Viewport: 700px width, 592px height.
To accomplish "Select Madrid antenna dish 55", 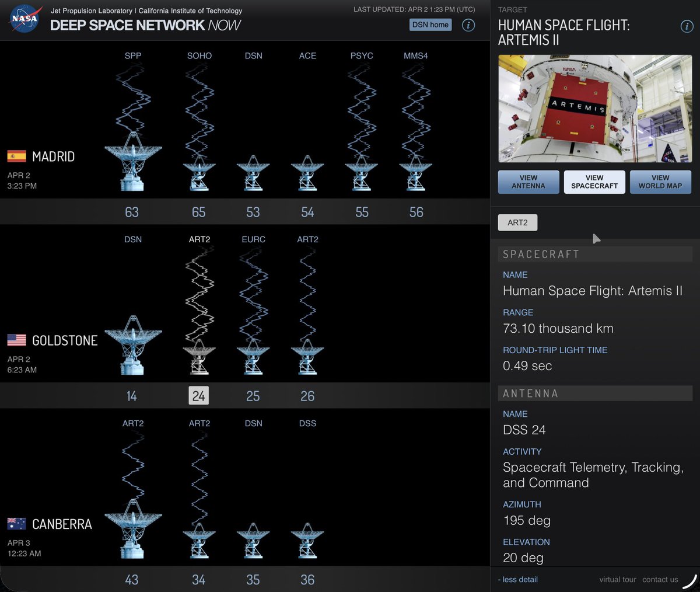I will pos(362,173).
